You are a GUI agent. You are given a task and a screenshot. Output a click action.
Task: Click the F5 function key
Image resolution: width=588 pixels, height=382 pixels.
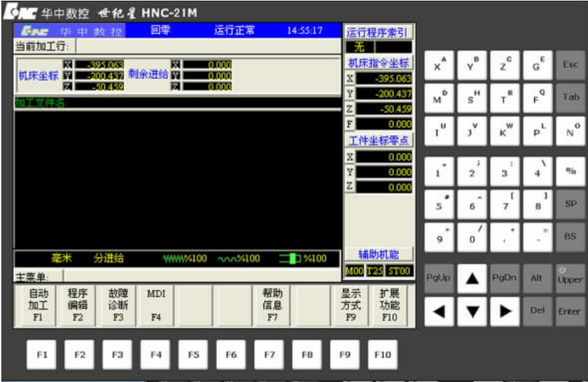click(x=193, y=355)
